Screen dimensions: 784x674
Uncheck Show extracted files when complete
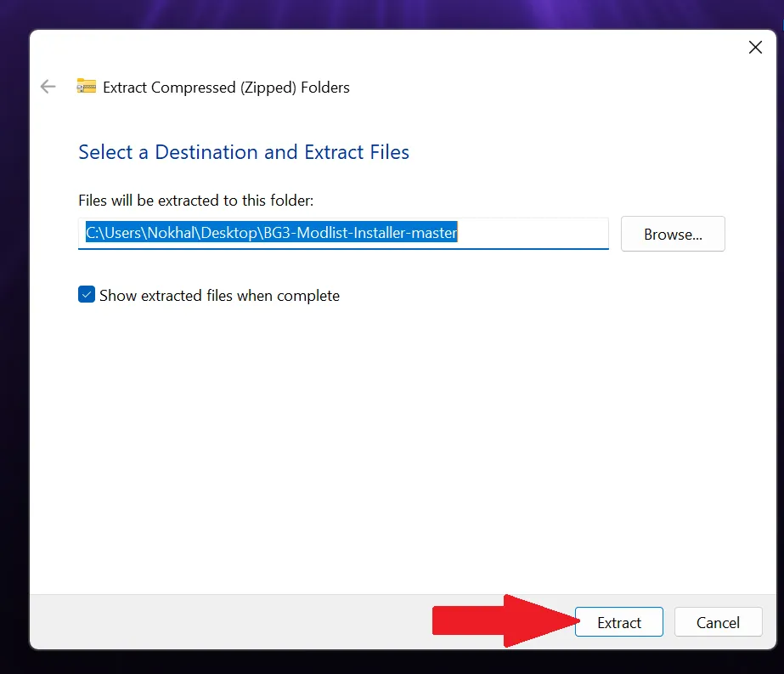[x=87, y=295]
